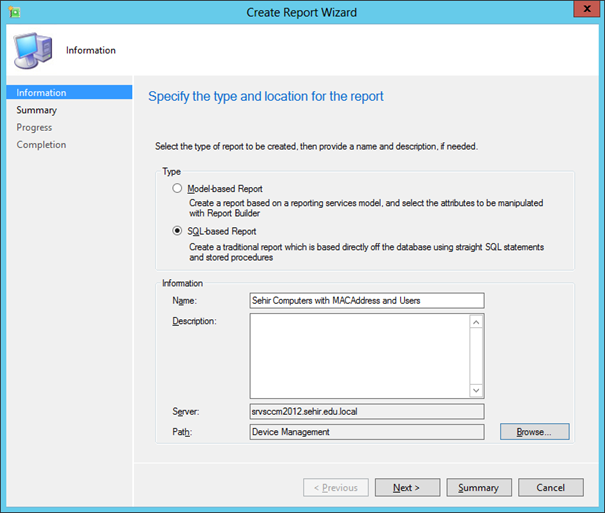Click the Description scrollbar down arrow
Viewport: 605px width, 513px height.
pos(477,390)
